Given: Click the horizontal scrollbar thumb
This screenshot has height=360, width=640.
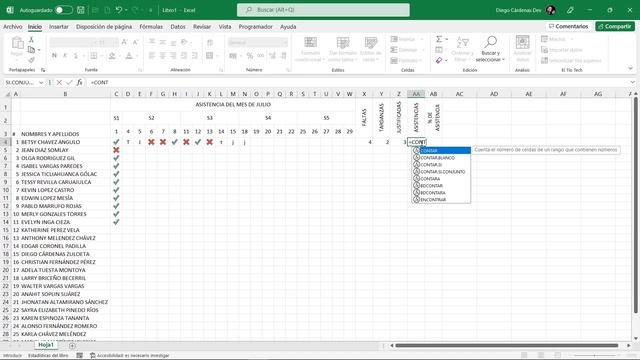Looking at the screenshot, I should pyautogui.click(x=507, y=346).
